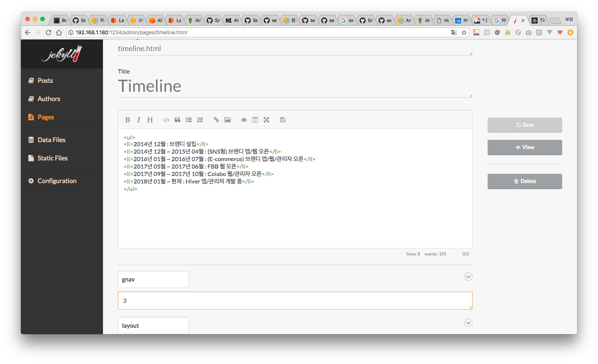Toggle side-by-side editor view
Screen dimensions: 598x364
[255, 120]
